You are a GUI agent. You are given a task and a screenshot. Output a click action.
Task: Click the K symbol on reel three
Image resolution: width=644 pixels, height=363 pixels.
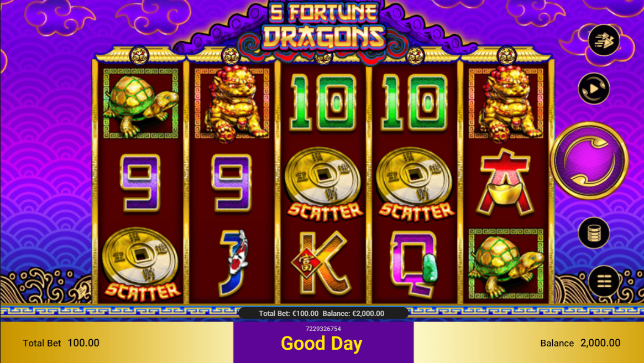pyautogui.click(x=322, y=263)
